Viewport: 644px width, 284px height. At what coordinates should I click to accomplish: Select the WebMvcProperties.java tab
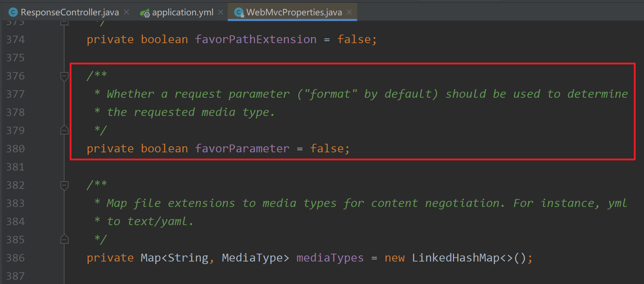(294, 12)
